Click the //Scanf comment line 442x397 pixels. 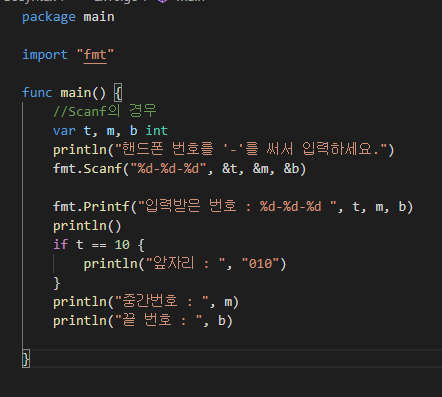[105, 111]
